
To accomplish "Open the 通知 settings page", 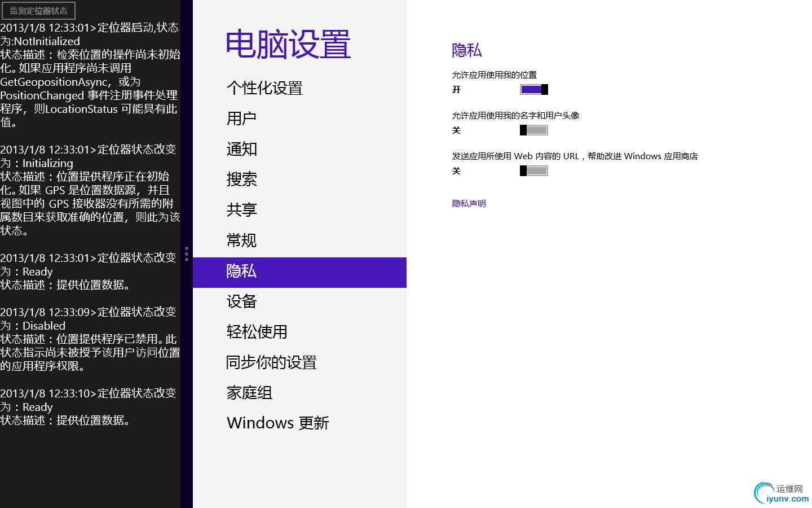I will tap(241, 149).
